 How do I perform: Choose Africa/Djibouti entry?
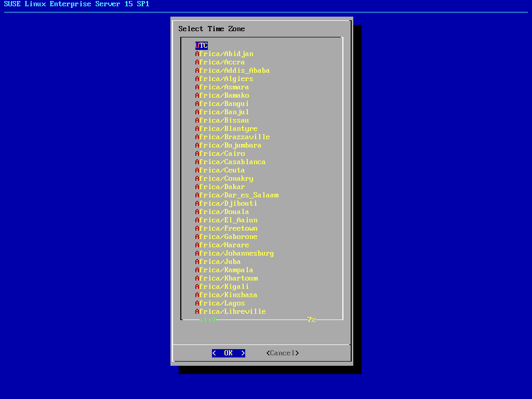(226, 204)
